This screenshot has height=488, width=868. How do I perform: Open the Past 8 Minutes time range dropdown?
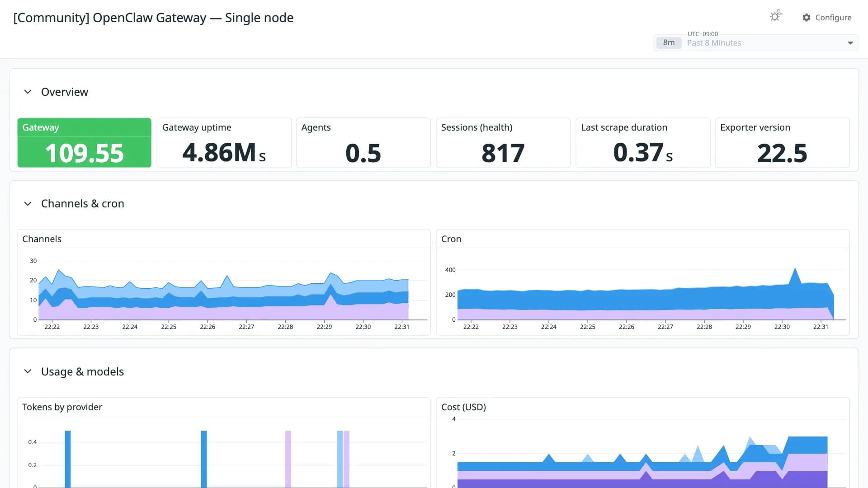coord(756,43)
